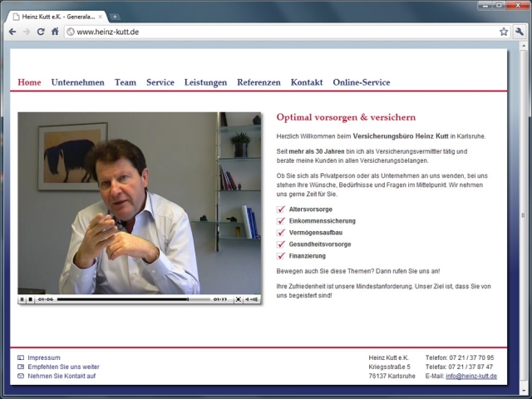Click the video volume speaker icon
Image resolution: width=532 pixels, height=399 pixels.
coord(250,299)
